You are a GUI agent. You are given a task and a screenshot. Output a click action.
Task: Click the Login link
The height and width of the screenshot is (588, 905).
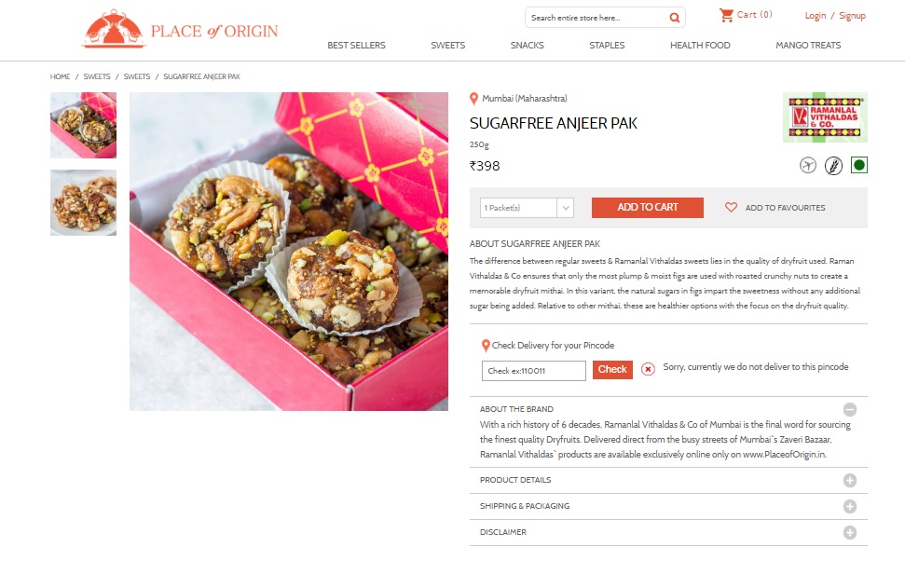816,16
